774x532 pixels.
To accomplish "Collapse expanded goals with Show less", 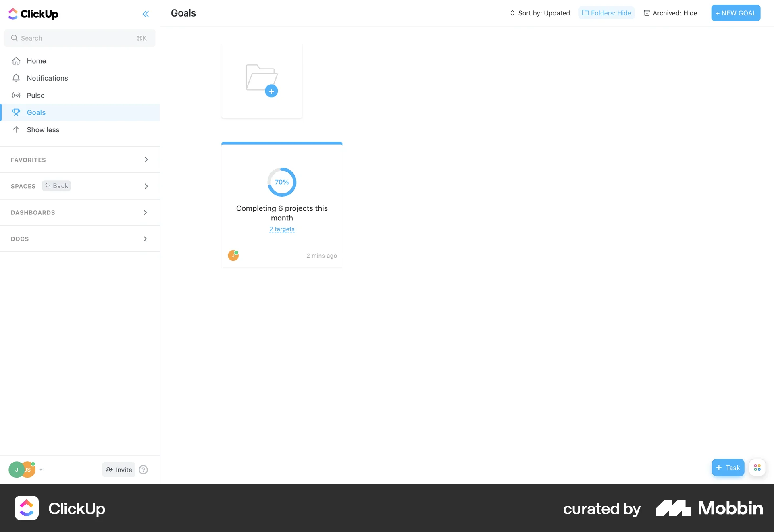I will coord(43,129).
